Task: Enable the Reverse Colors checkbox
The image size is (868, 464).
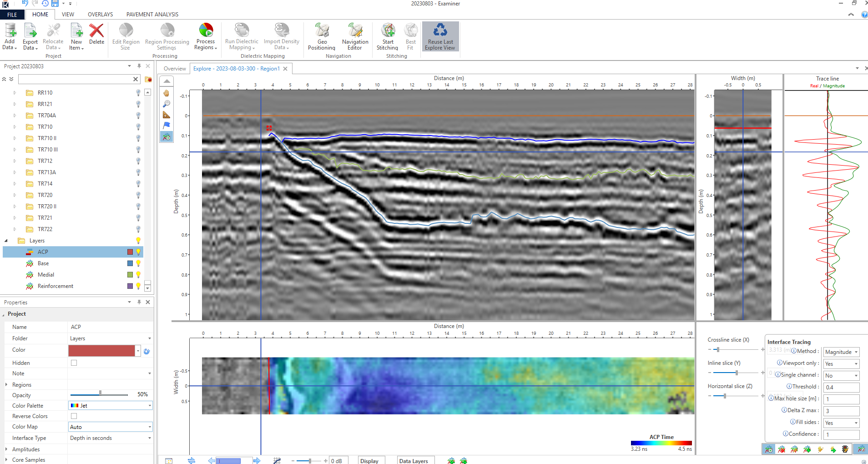Action: click(x=74, y=416)
